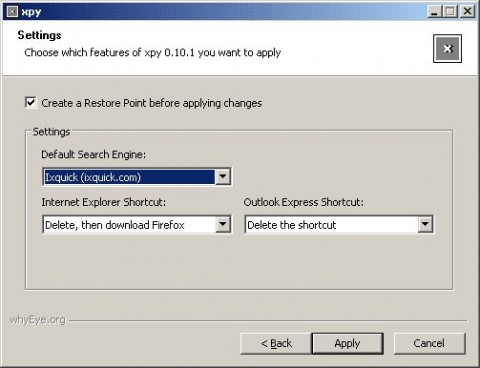The height and width of the screenshot is (368, 480).
Task: Click the 'Create a Restore Point before applying changes' label
Action: [x=152, y=103]
